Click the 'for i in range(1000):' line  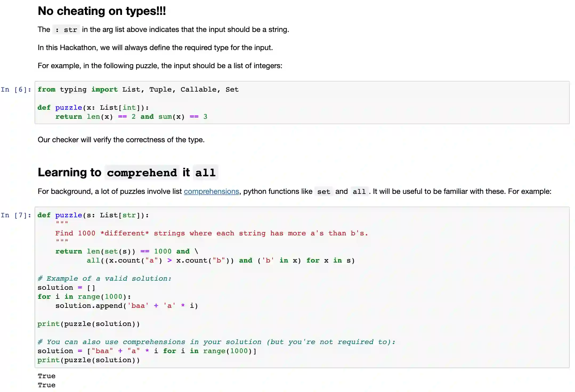pyautogui.click(x=84, y=297)
